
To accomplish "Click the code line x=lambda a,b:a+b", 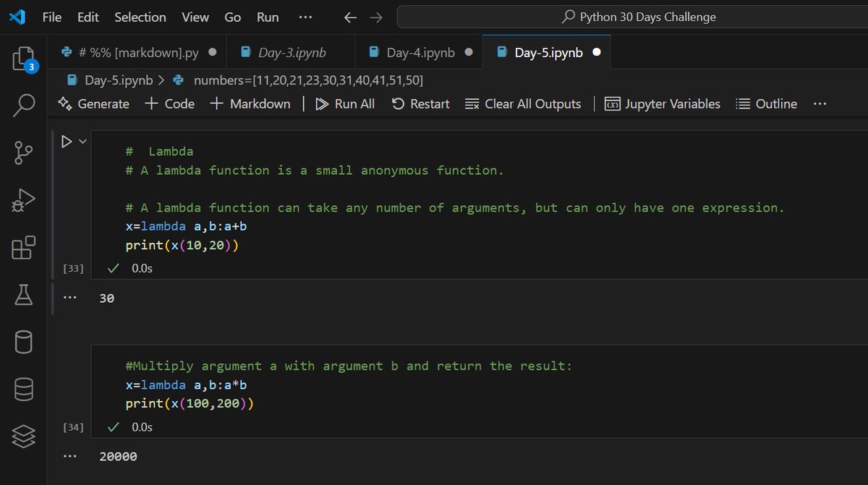I will 187,226.
